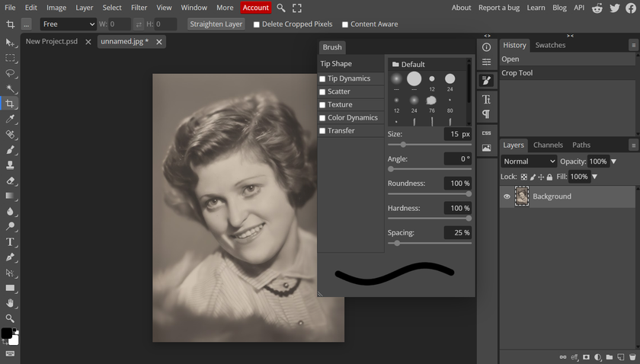Enable Content Aware checkbox

pos(345,24)
